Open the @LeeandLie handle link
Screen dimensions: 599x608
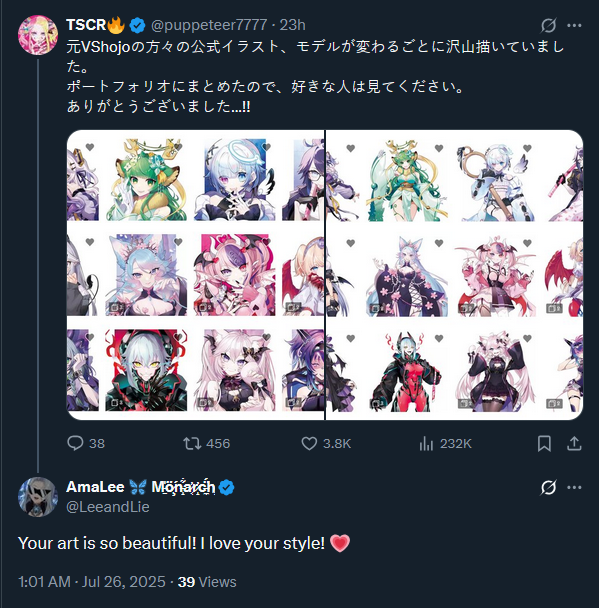(108, 507)
